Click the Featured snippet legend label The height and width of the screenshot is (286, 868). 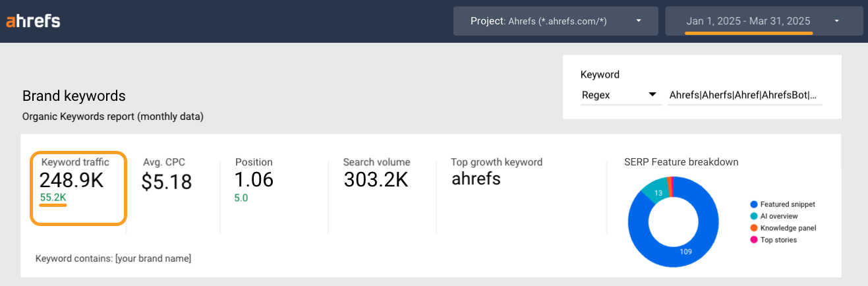pyautogui.click(x=788, y=204)
